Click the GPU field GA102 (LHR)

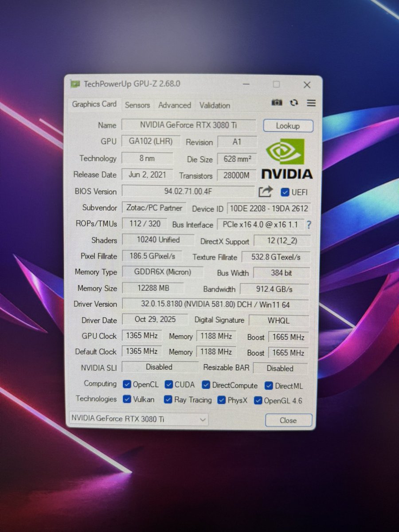coord(150,141)
